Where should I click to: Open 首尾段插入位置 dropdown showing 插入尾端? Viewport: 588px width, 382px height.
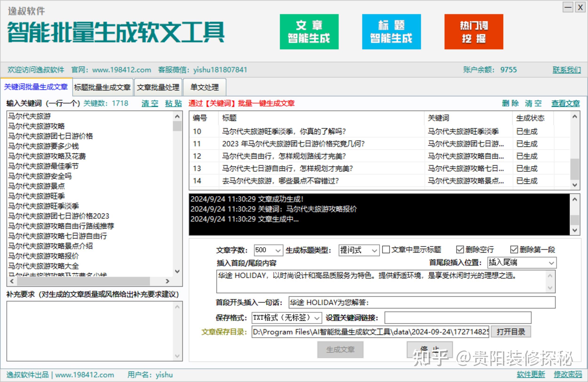tap(522, 263)
